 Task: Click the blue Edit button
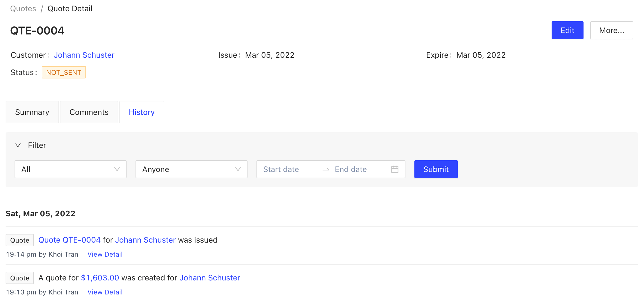pos(567,30)
